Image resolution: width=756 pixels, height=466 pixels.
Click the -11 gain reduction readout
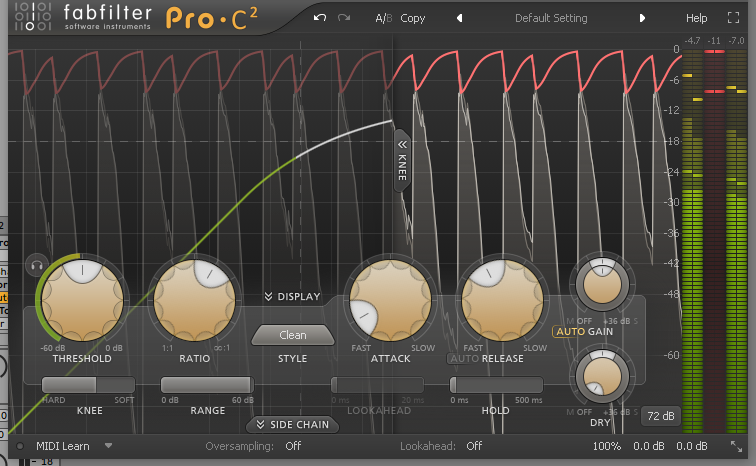tap(714, 41)
